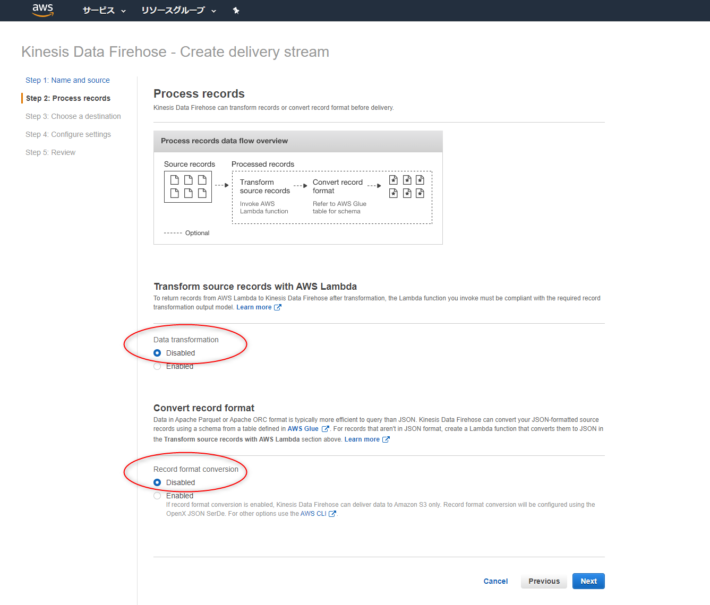
Task: Click the AWS logo icon
Action: (42, 10)
